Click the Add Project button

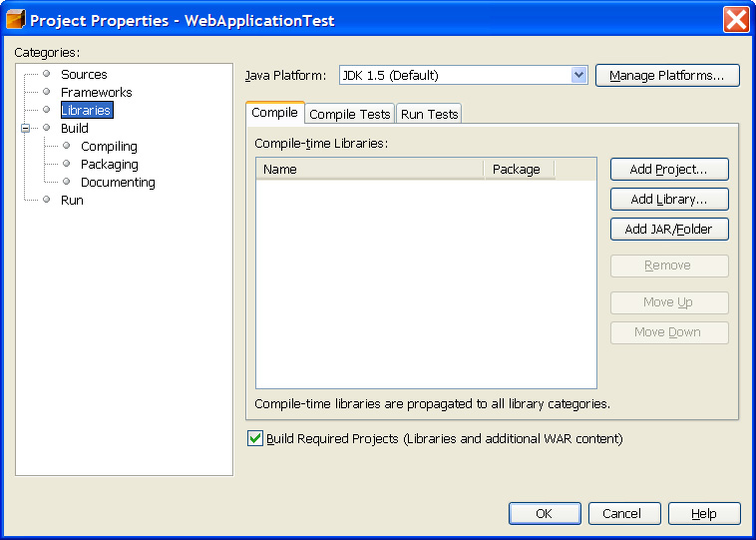pos(668,170)
